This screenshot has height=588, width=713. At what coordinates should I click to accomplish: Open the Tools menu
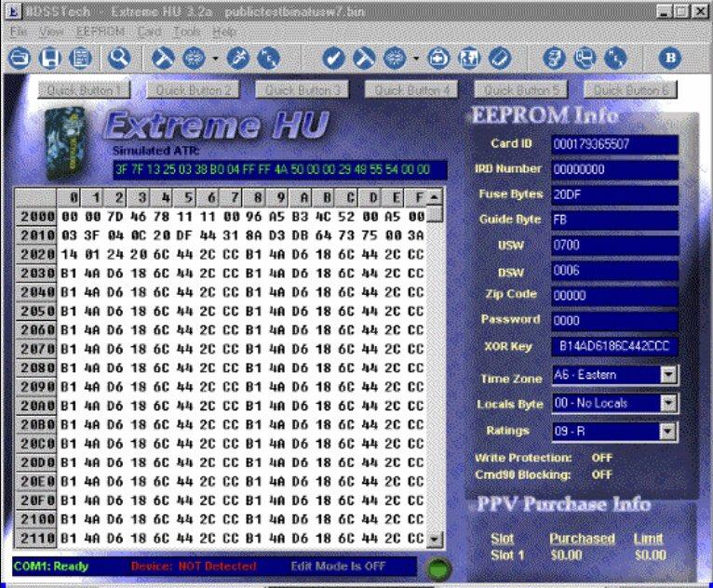186,31
